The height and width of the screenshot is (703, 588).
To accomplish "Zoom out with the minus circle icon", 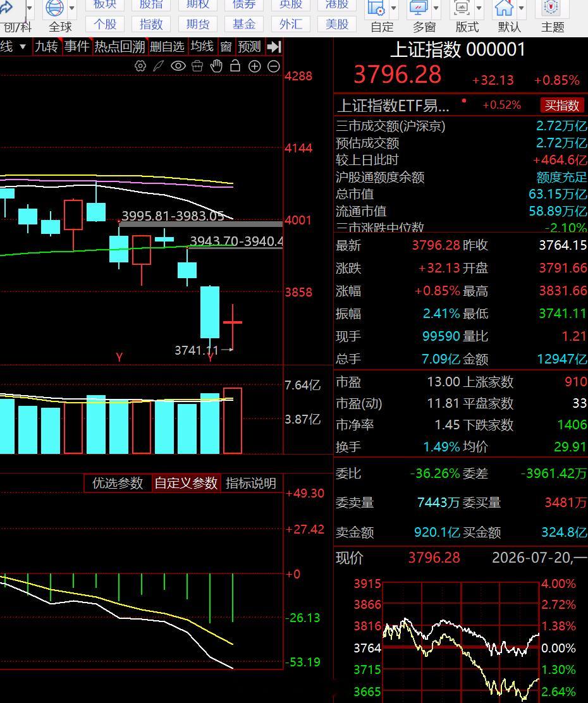I will (274, 66).
